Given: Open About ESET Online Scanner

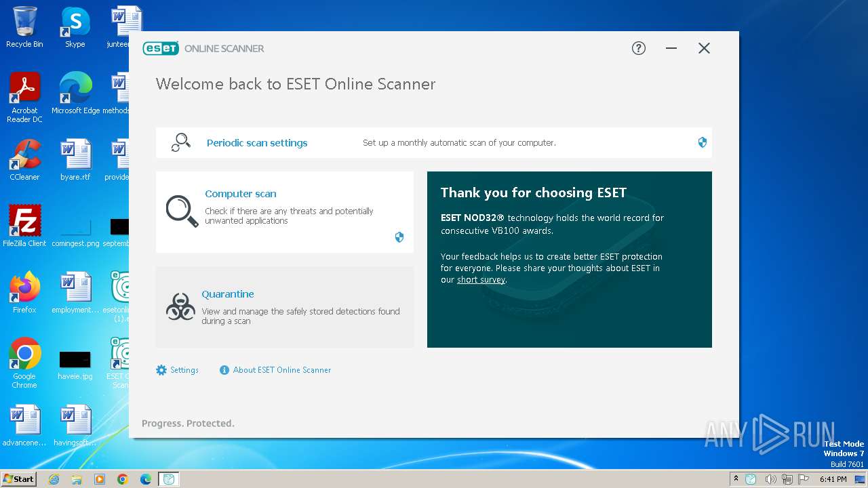Looking at the screenshot, I should (282, 370).
